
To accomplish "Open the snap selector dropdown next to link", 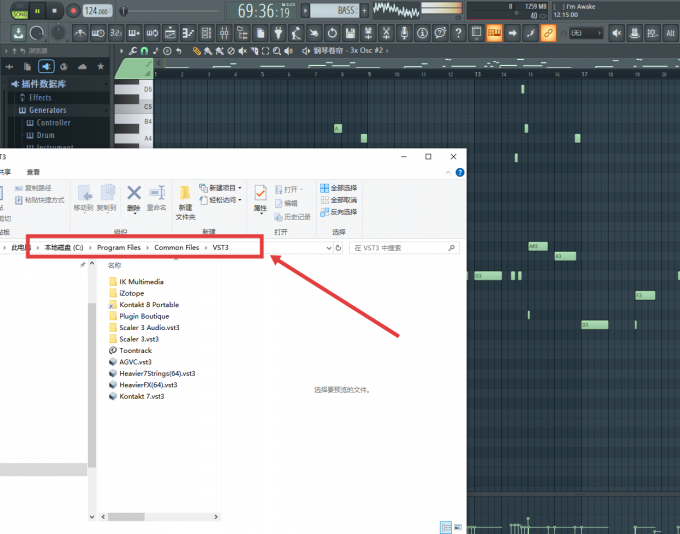I will click(x=586, y=33).
